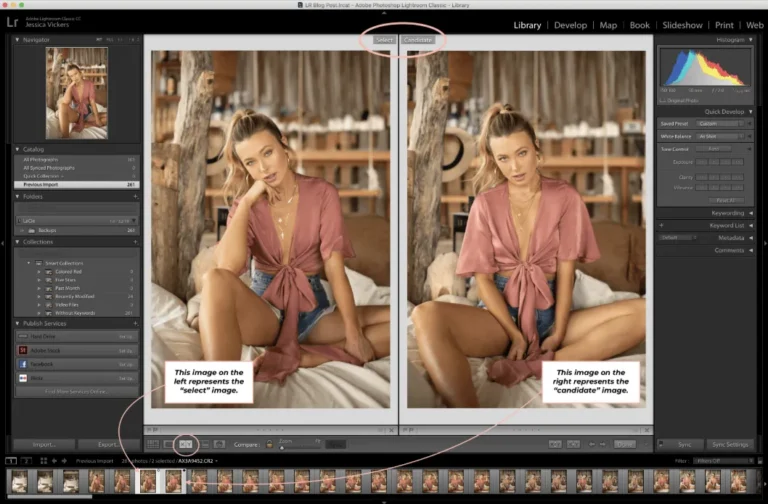Click the Navigator preview thumbnail
Image resolution: width=768 pixels, height=504 pixels.
point(77,93)
